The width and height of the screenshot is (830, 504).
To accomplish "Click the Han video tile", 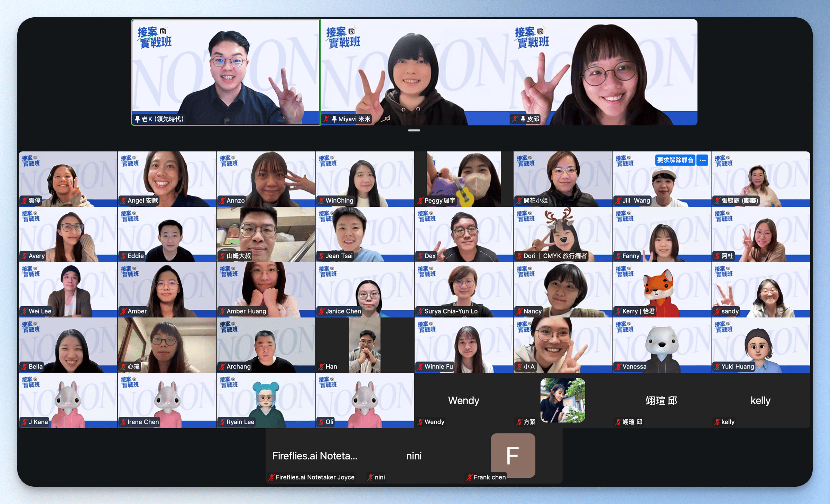I will click(365, 345).
